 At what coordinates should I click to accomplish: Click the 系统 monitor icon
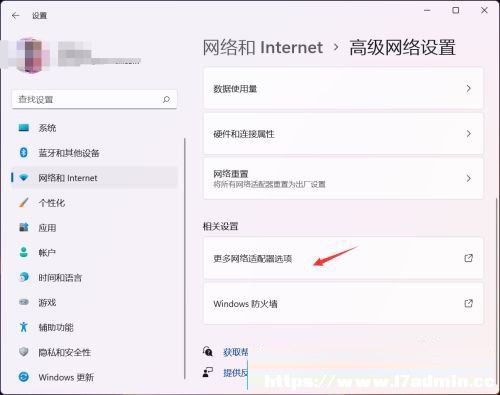point(24,128)
